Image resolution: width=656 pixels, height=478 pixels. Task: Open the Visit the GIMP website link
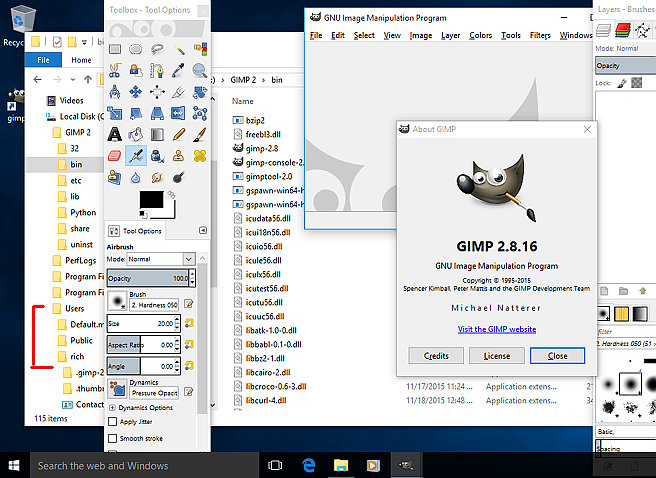[497, 329]
